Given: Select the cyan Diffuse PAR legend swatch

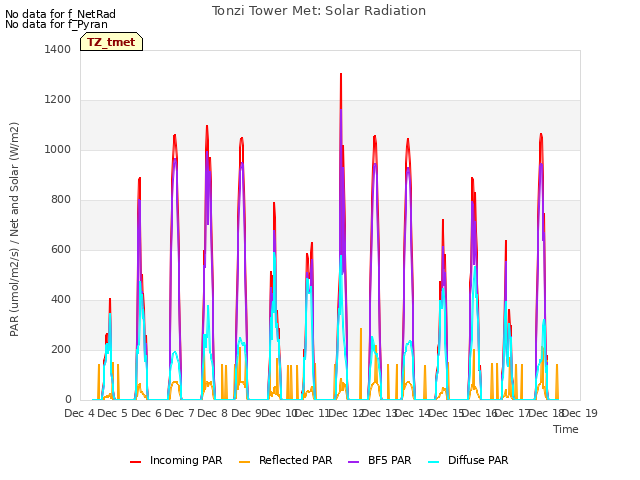Looking at the screenshot, I should [433, 462].
